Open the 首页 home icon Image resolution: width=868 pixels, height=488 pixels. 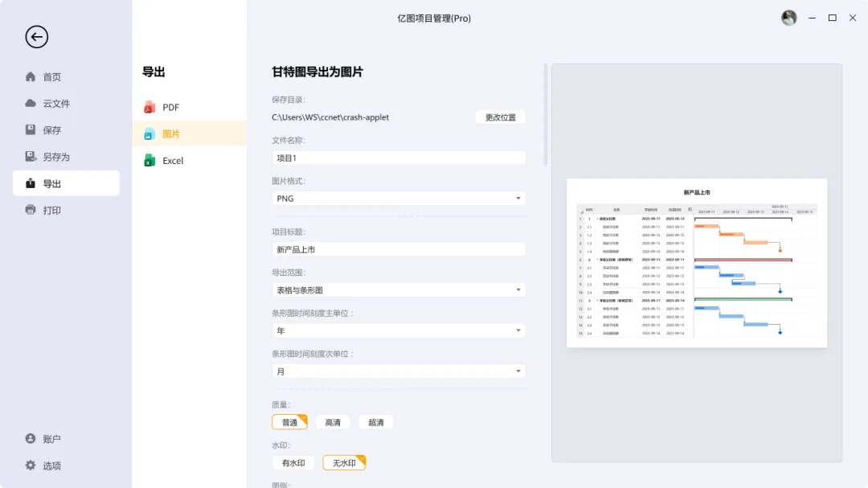coord(31,77)
